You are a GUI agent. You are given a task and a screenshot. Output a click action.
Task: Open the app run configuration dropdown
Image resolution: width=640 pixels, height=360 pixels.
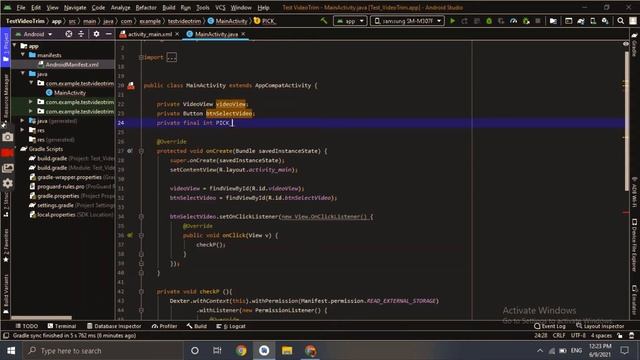click(350, 21)
